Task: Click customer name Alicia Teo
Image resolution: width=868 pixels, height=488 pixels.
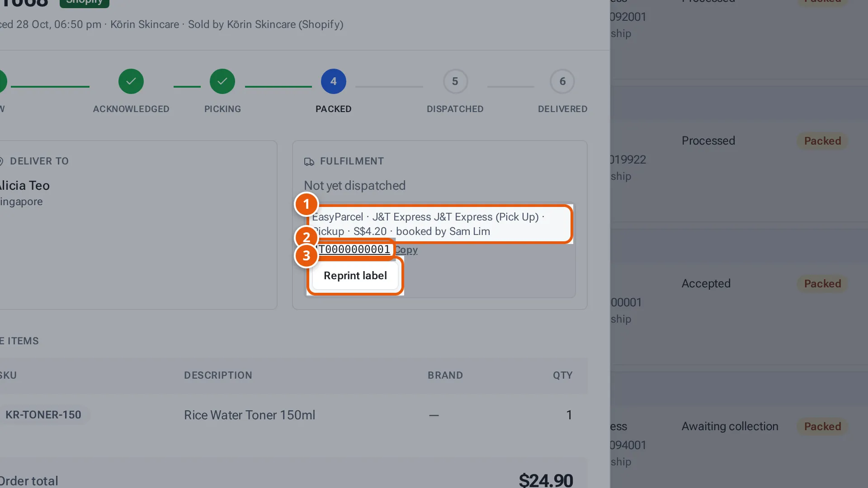Action: point(24,186)
